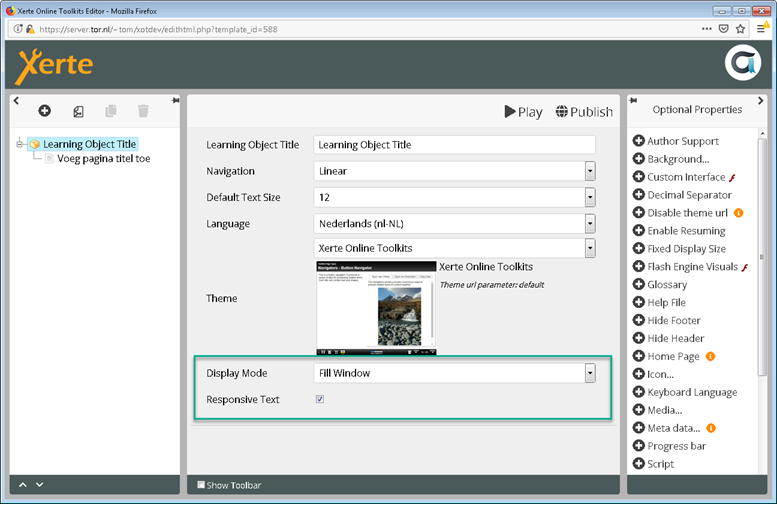Open the Display Mode dropdown
The image size is (777, 505).
590,373
